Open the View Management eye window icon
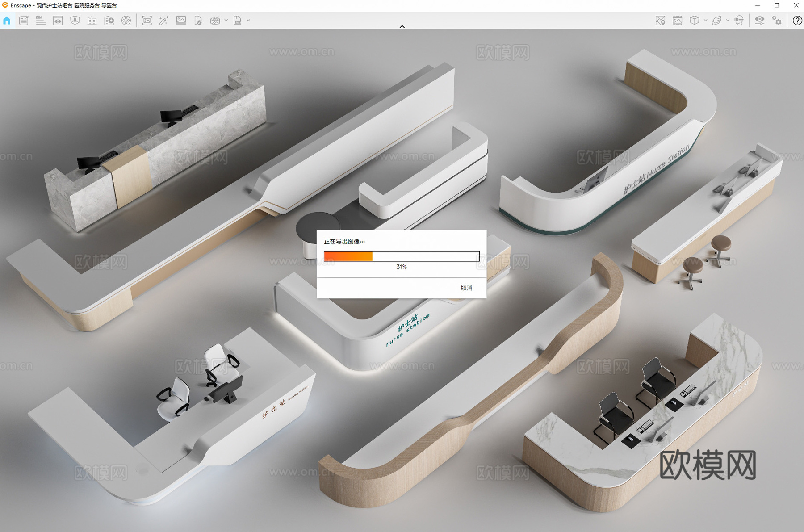 (58, 21)
